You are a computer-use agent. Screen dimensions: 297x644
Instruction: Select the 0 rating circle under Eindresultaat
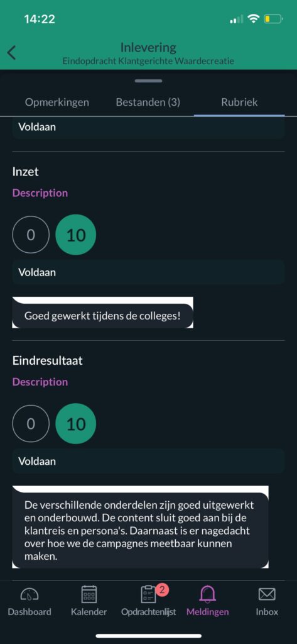(31, 423)
